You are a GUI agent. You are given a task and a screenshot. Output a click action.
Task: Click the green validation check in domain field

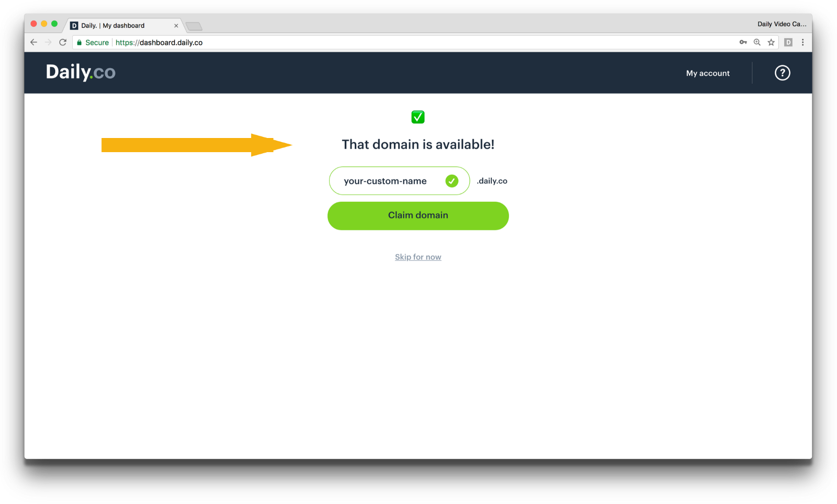click(x=452, y=181)
